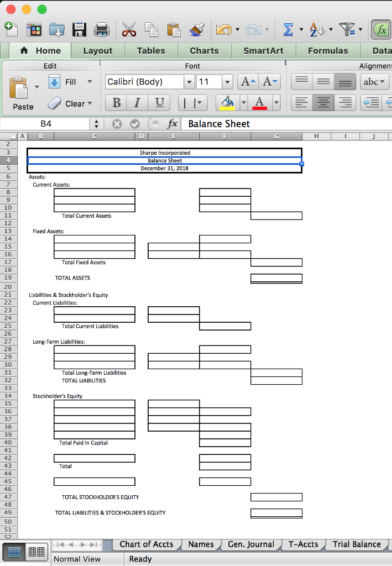Screen dimensions: 392x566
Task: Open the font color picker arrow
Action: click(276, 103)
